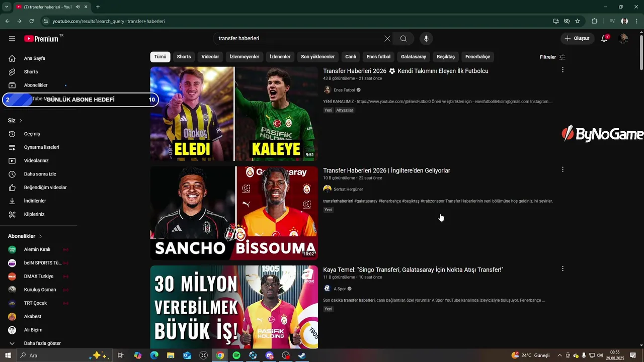The height and width of the screenshot is (362, 644).
Task: Open Oynatma listeleri playlists
Action: 40,147
